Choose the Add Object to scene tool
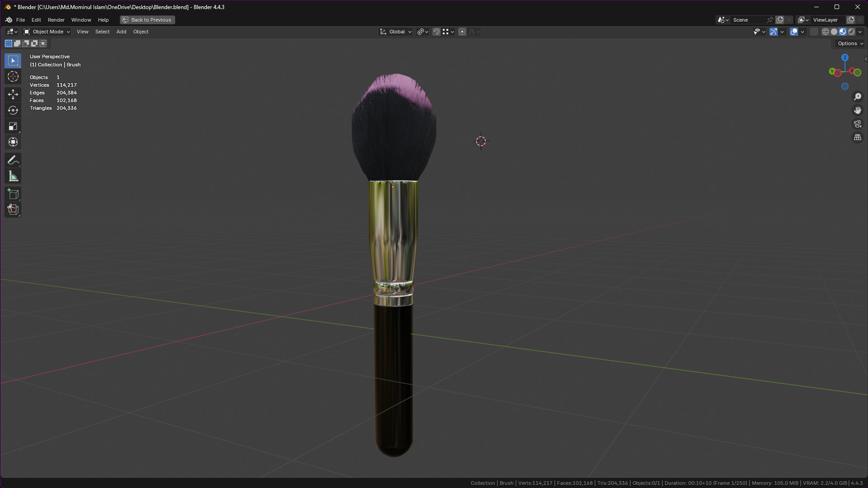 (13, 210)
